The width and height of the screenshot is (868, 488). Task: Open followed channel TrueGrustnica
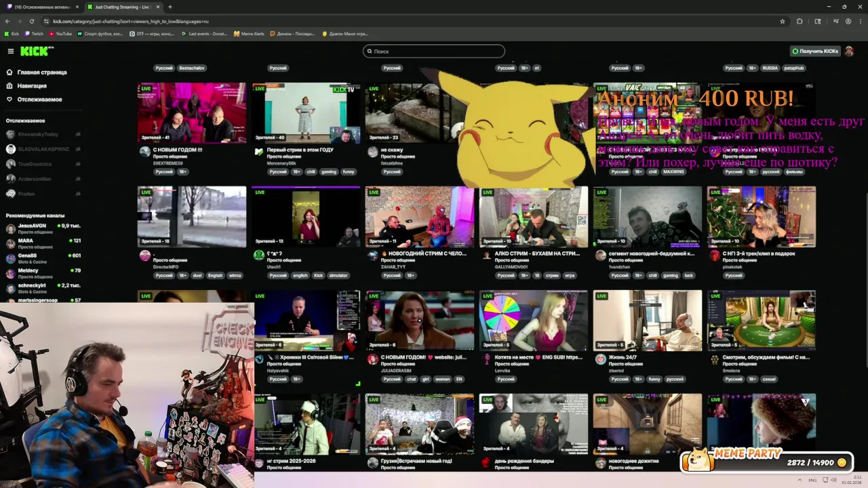42,164
